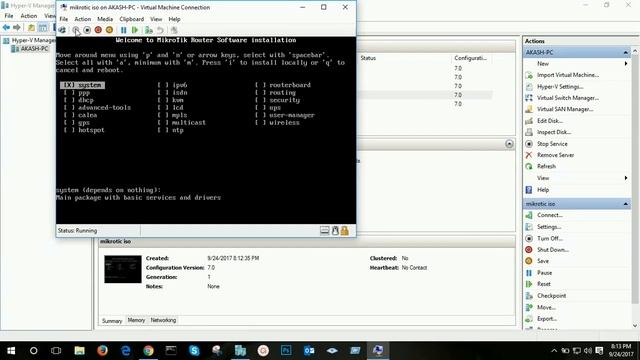Open File menu in VM Connection window

[64, 19]
